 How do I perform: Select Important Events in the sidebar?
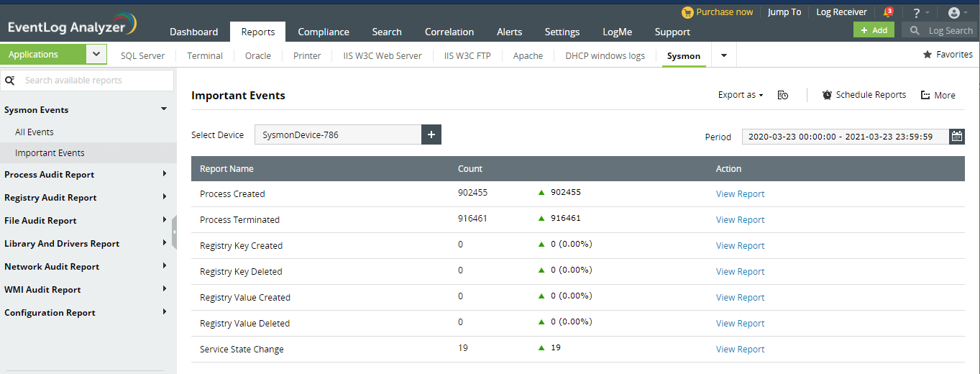[x=50, y=152]
